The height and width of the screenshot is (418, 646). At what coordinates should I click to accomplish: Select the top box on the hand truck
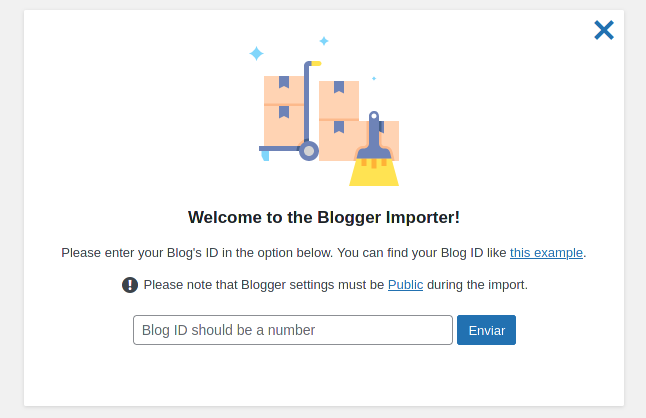click(284, 90)
